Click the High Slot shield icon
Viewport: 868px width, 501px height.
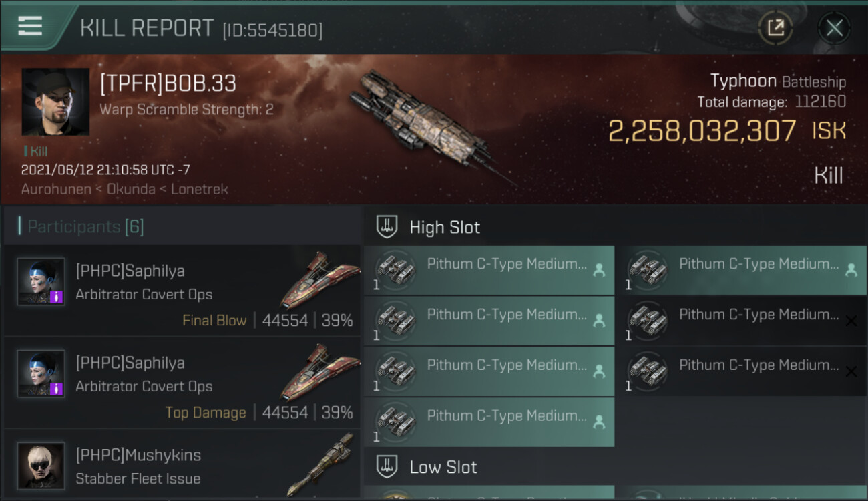coord(387,227)
